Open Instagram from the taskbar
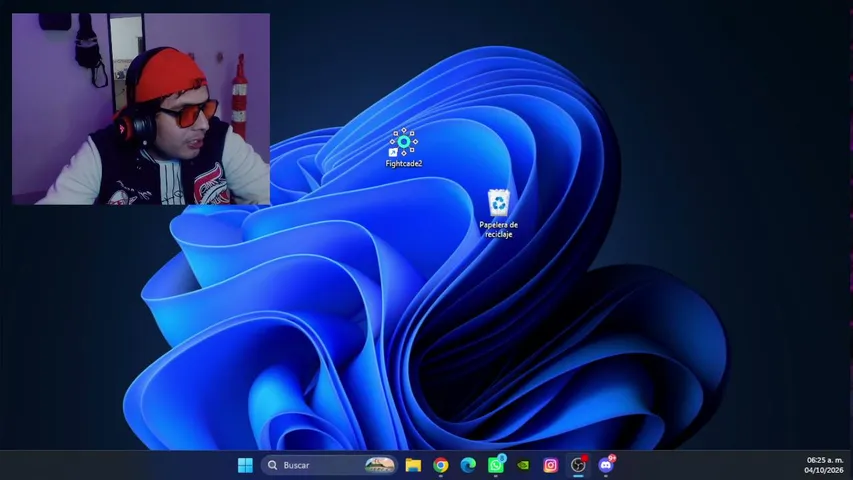853x480 pixels. tap(551, 465)
